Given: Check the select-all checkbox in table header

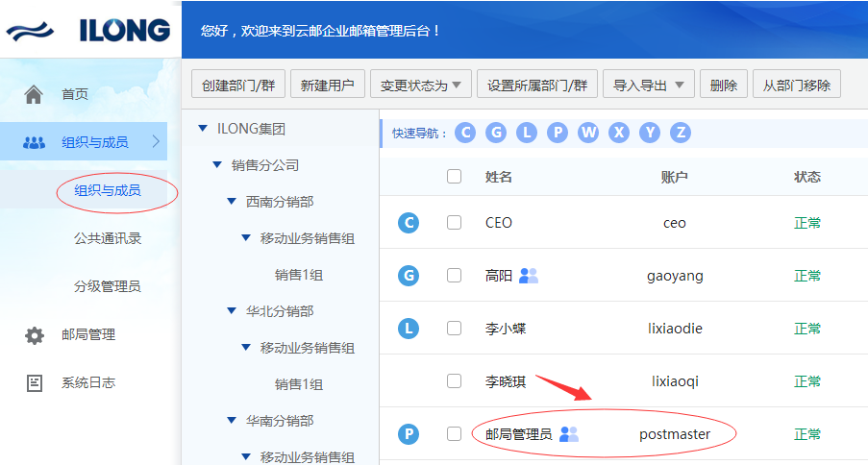Looking at the screenshot, I should 455,177.
